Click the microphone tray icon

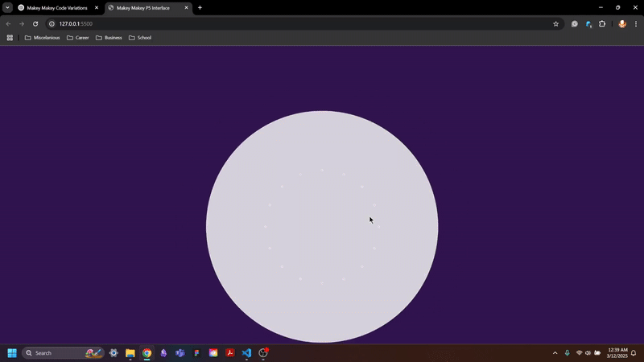(568, 353)
